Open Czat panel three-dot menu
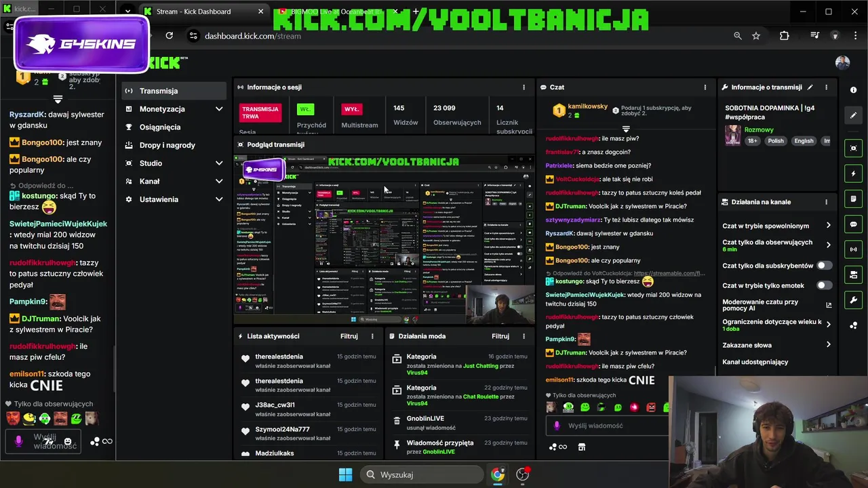Image resolution: width=868 pixels, height=488 pixels. pyautogui.click(x=705, y=87)
